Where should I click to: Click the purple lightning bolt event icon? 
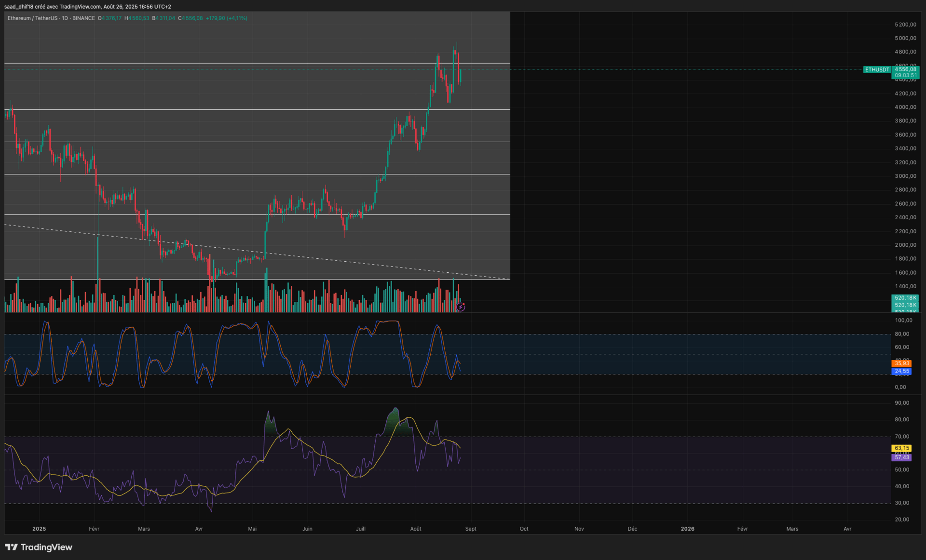(461, 307)
